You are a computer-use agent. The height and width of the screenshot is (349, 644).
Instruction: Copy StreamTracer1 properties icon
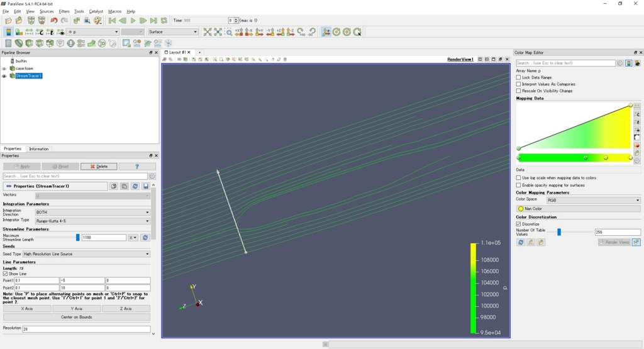[x=114, y=186]
